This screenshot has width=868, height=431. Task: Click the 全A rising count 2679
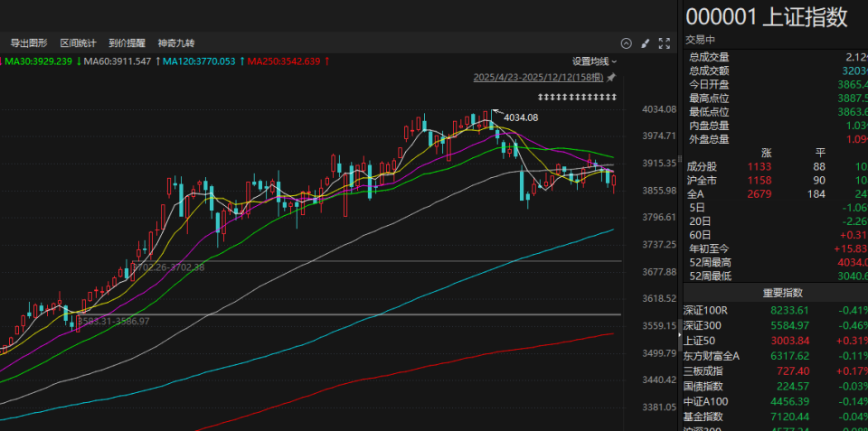pyautogui.click(x=759, y=194)
